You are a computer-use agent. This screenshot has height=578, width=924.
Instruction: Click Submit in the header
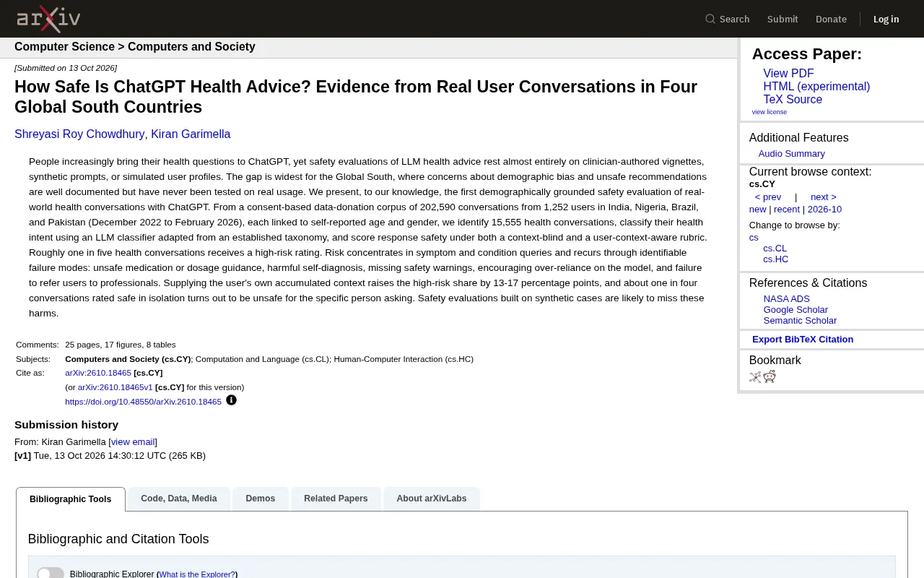click(783, 19)
